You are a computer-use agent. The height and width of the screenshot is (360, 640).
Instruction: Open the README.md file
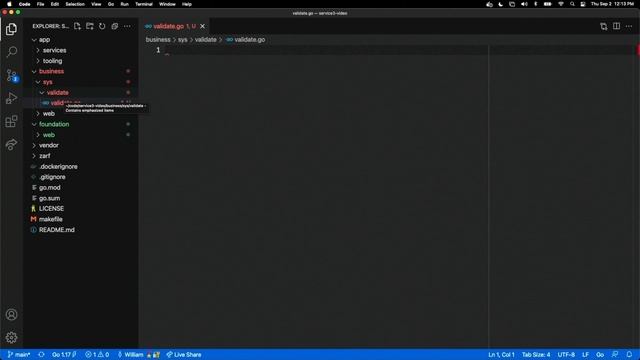tap(81, 230)
